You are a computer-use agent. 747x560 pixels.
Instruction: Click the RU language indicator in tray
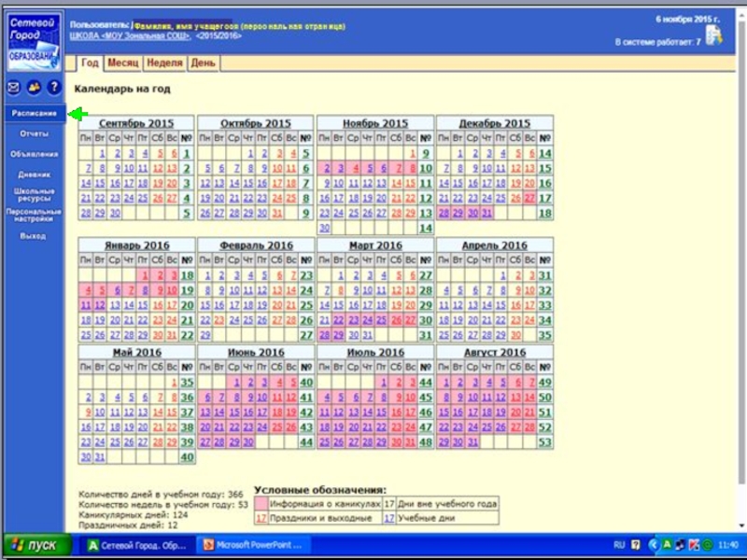tap(619, 545)
